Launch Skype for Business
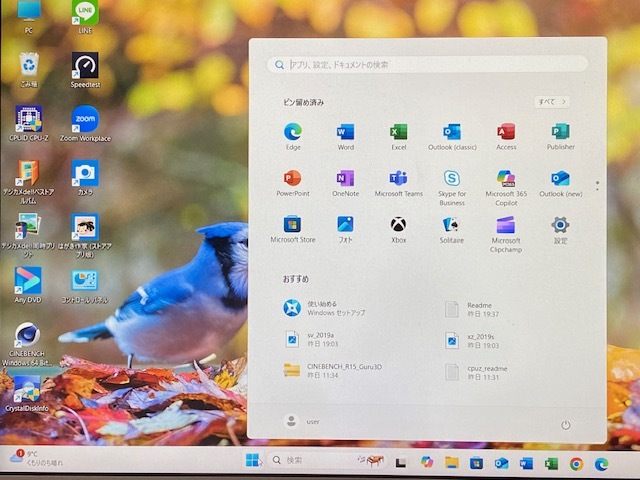Viewport: 640px width, 480px height. click(x=452, y=187)
